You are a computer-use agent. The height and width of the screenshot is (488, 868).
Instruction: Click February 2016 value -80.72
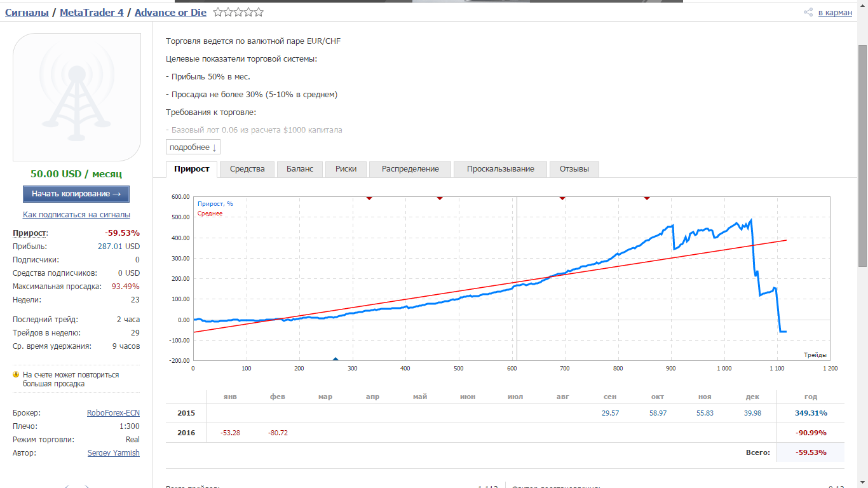tap(278, 433)
